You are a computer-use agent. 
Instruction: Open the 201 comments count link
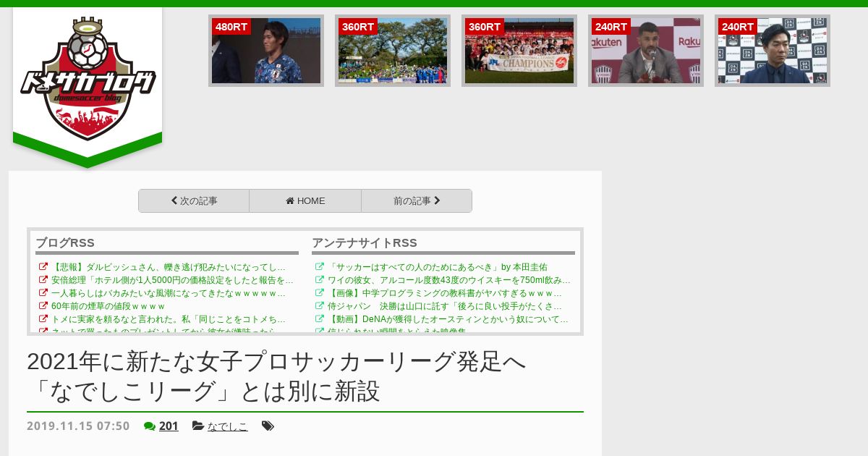[169, 426]
